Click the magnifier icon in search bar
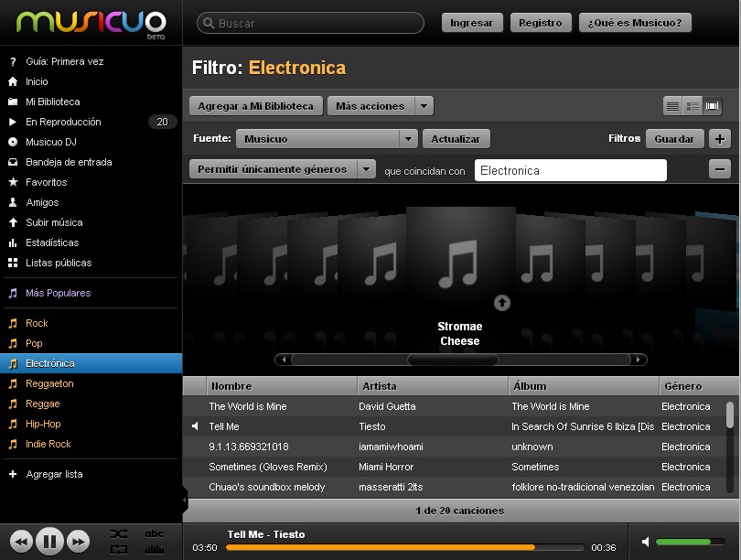741x560 pixels. tap(209, 23)
